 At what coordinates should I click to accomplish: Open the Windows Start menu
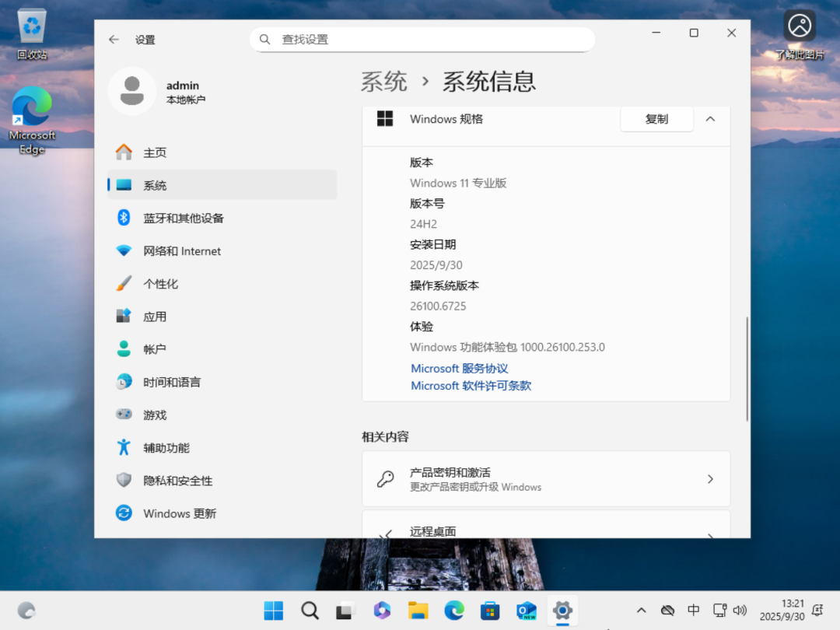click(x=274, y=611)
